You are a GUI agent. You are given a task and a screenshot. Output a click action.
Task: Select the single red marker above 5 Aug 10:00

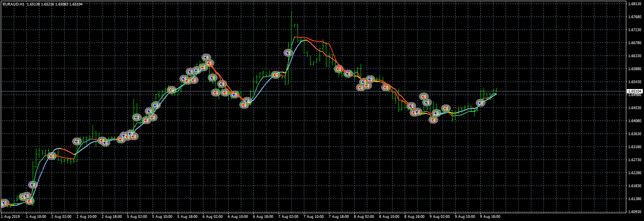[x=171, y=90]
